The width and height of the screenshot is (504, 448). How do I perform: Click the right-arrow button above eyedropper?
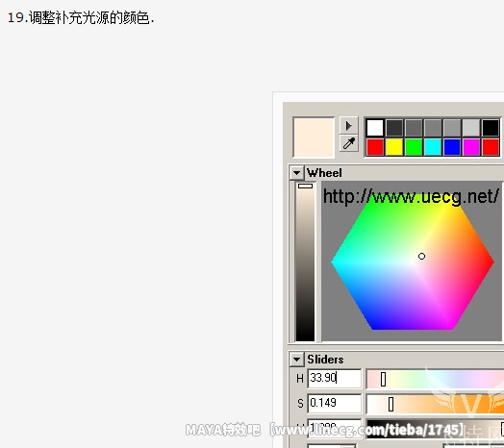coord(349,125)
